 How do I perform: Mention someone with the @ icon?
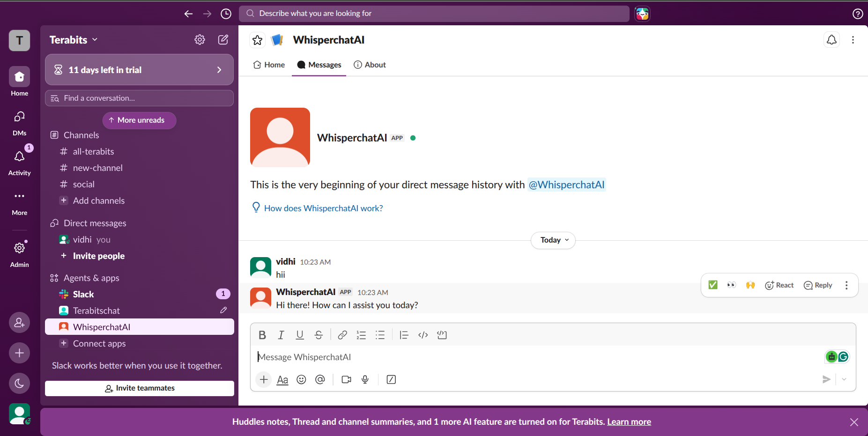(320, 379)
